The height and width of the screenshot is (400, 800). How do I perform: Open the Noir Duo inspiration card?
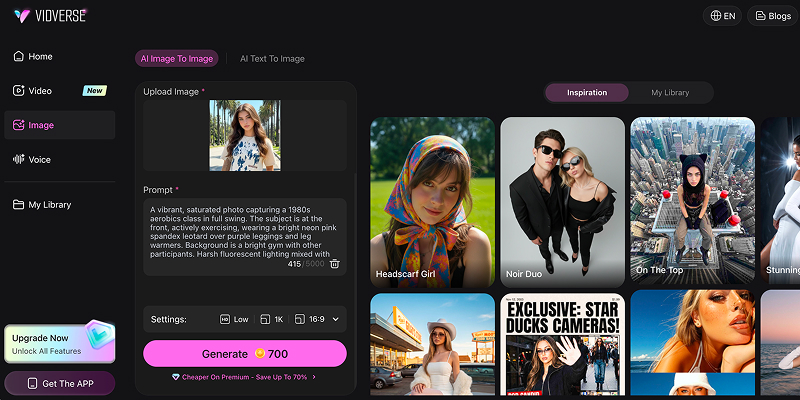pos(563,203)
